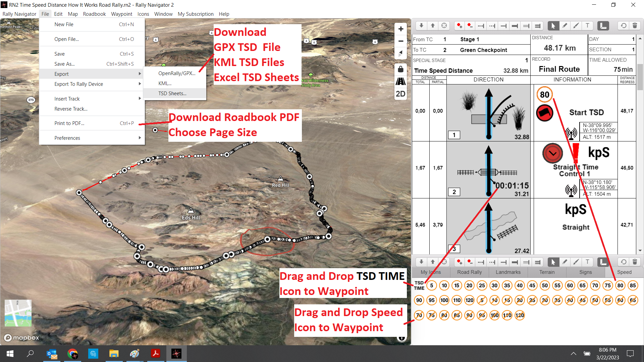Select the TSD TIME icon
This screenshot has width=644, height=362.
pyautogui.click(x=419, y=286)
